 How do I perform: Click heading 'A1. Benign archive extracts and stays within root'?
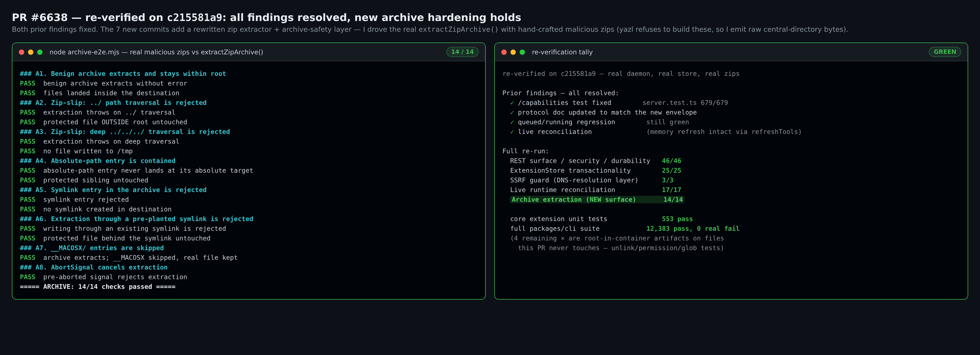(x=123, y=74)
